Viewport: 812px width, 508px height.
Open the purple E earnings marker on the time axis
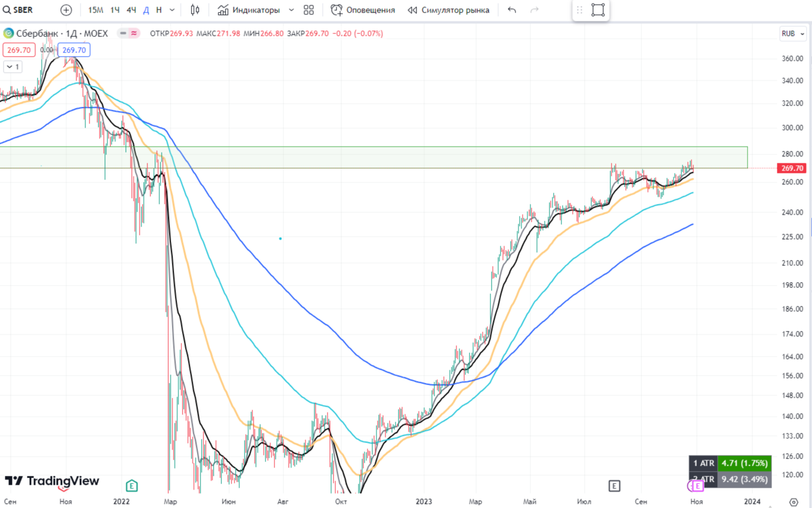click(697, 486)
